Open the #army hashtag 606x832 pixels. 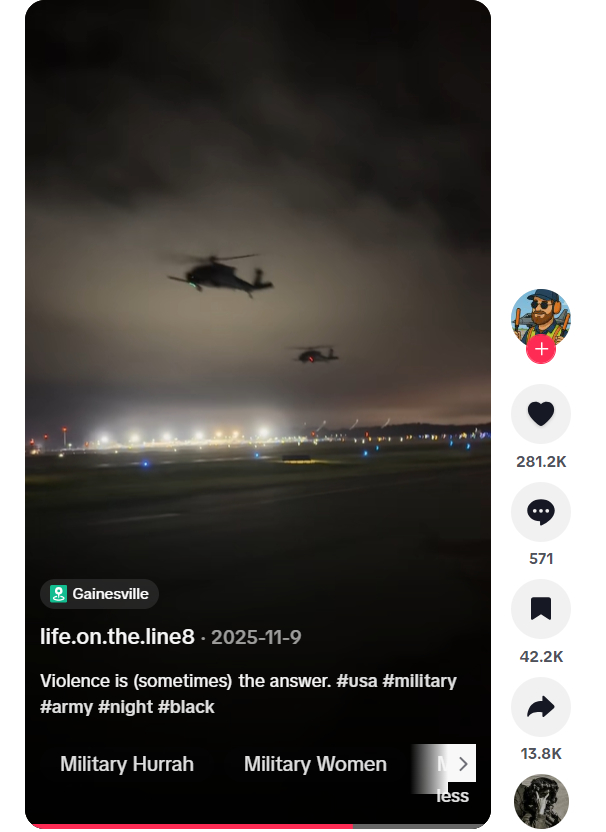point(66,707)
